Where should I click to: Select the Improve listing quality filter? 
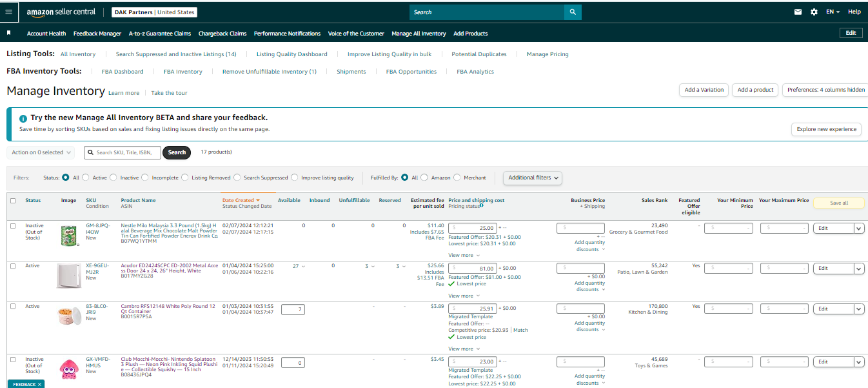click(295, 178)
